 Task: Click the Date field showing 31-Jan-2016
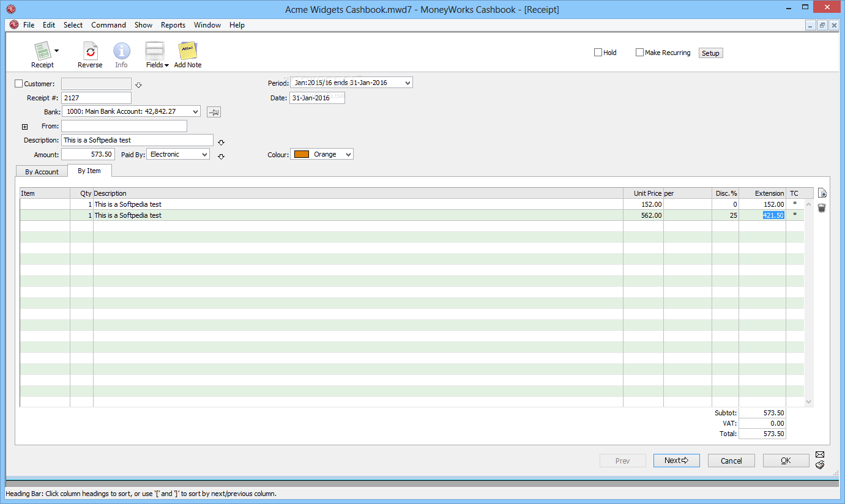coord(317,98)
